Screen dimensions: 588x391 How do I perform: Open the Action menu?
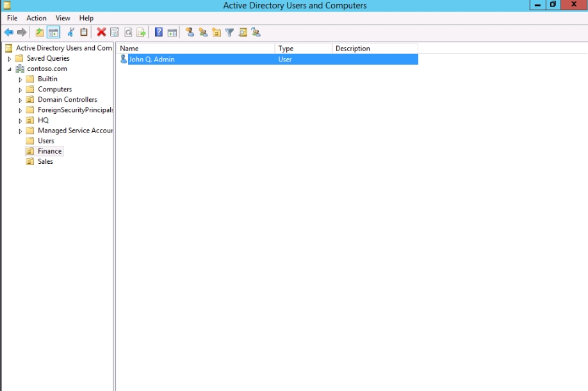pyautogui.click(x=37, y=18)
